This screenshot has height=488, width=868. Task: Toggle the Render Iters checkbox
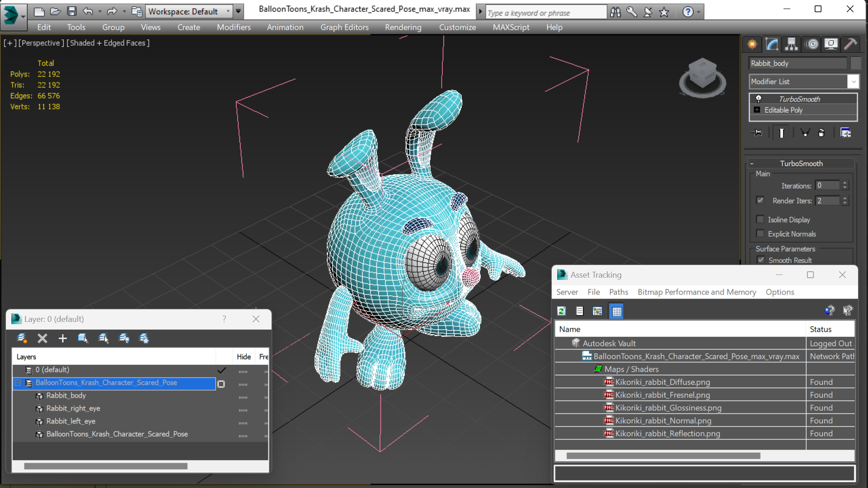tap(760, 200)
